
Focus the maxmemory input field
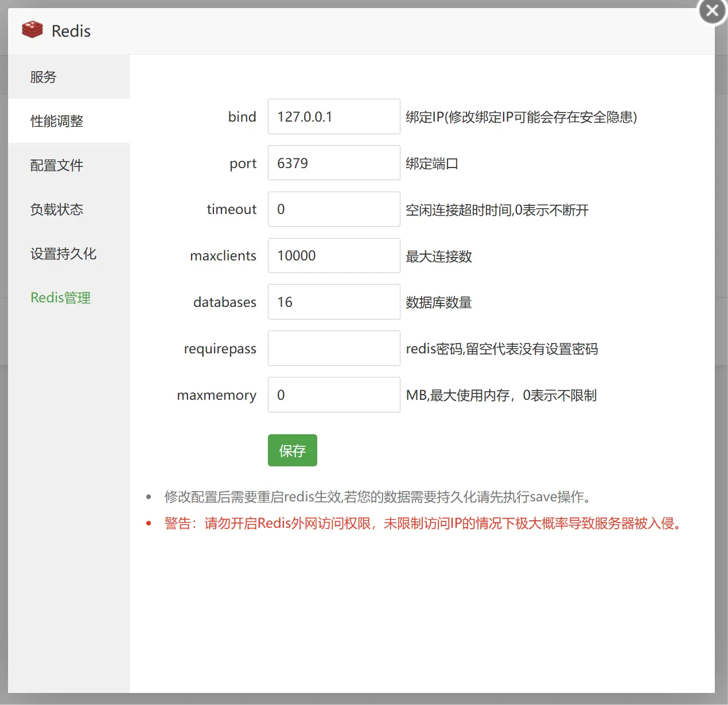334,395
